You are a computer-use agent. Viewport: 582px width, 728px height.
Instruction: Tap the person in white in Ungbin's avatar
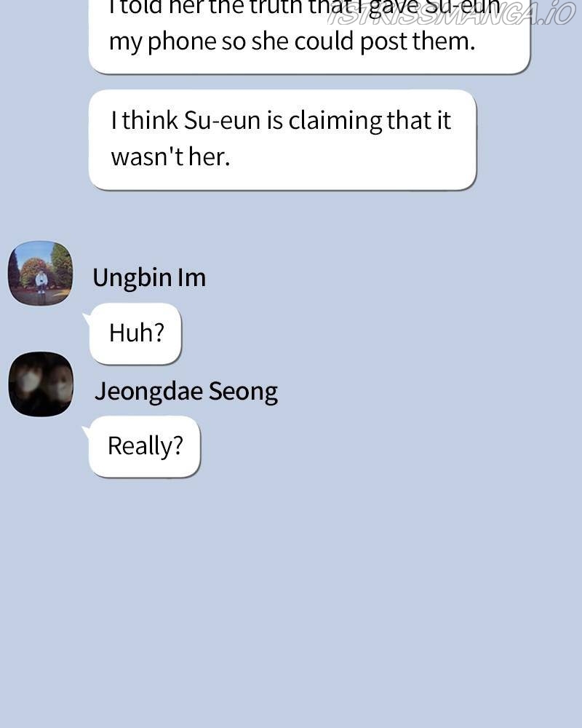coord(41,281)
